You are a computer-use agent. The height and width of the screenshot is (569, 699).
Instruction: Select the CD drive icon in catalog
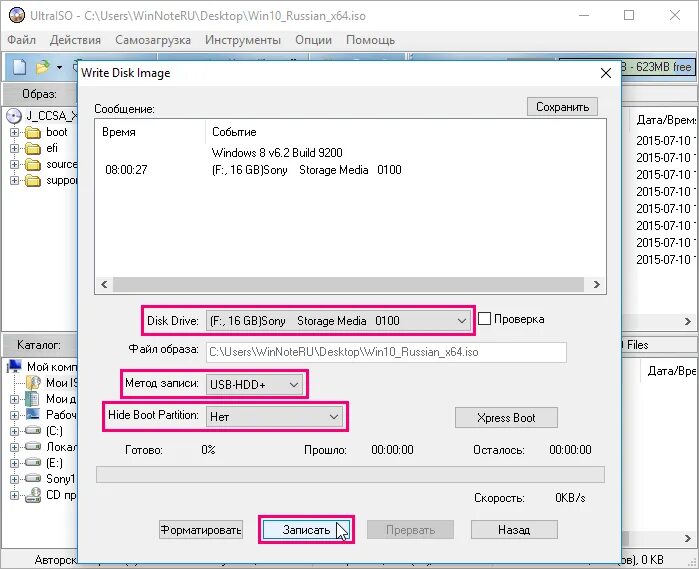pos(33,495)
